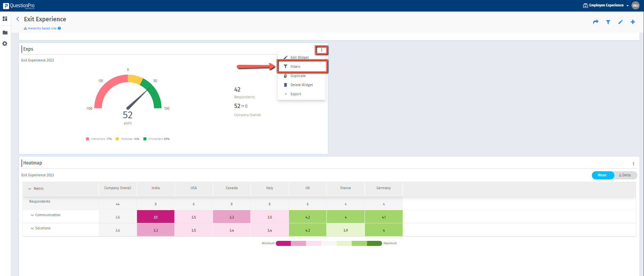Go back using the arrow beside Exit Experience

coord(18,19)
